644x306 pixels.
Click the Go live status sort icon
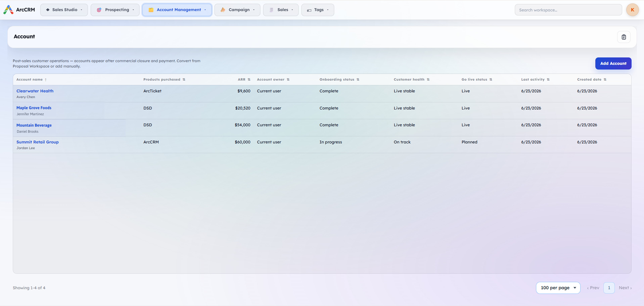[491, 79]
